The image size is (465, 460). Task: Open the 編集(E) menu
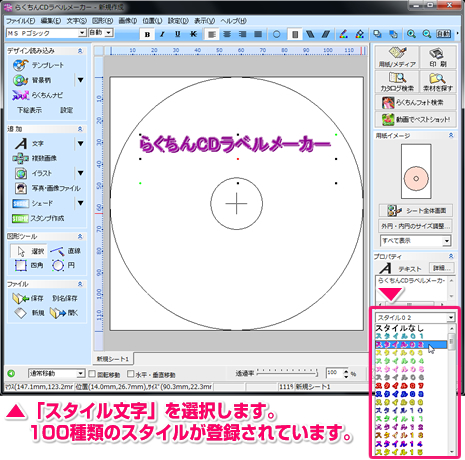point(51,21)
